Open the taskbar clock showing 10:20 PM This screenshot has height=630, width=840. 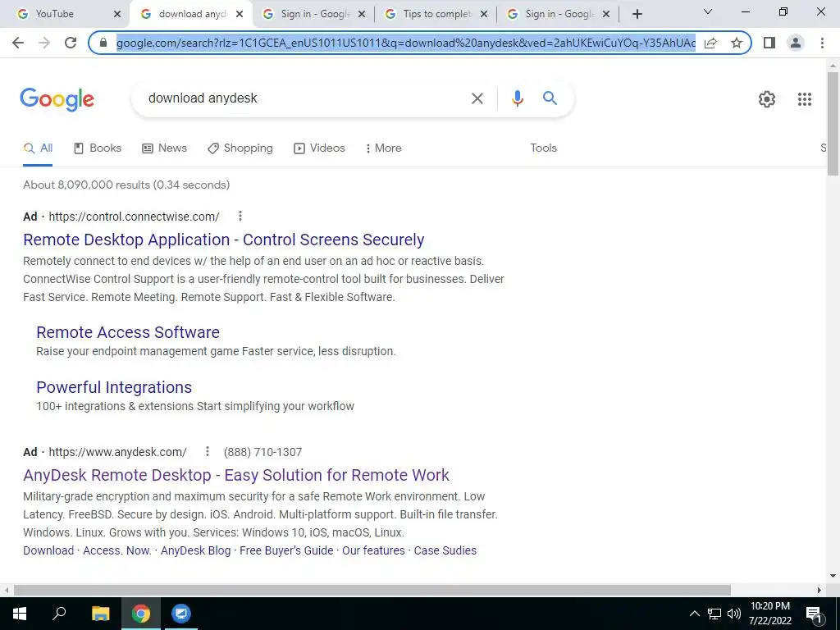pos(769,614)
